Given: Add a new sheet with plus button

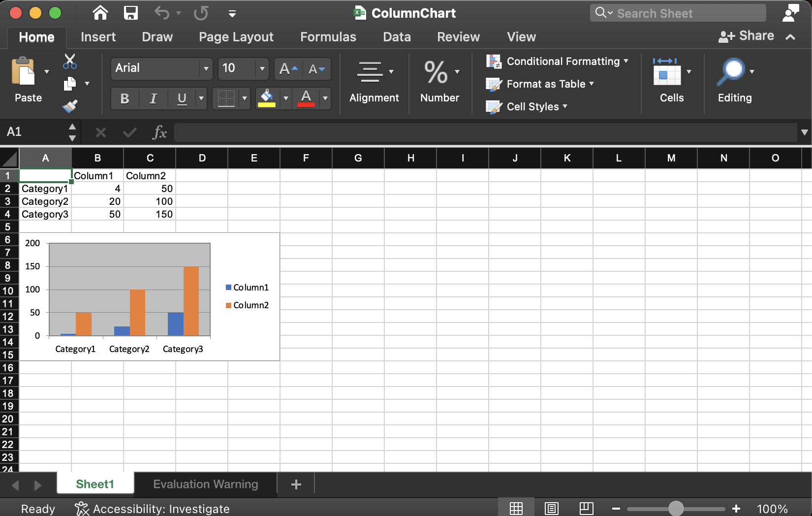Looking at the screenshot, I should [x=295, y=484].
